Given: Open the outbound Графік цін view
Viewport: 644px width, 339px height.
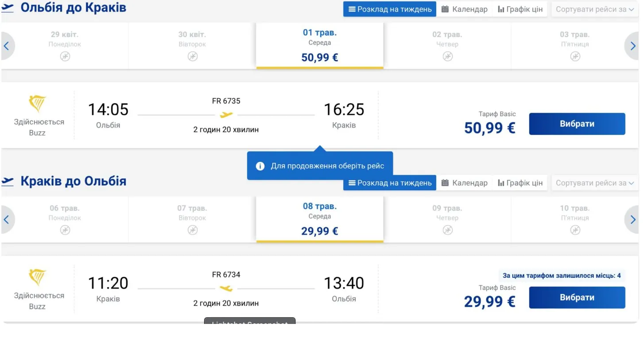Looking at the screenshot, I should click(x=520, y=9).
